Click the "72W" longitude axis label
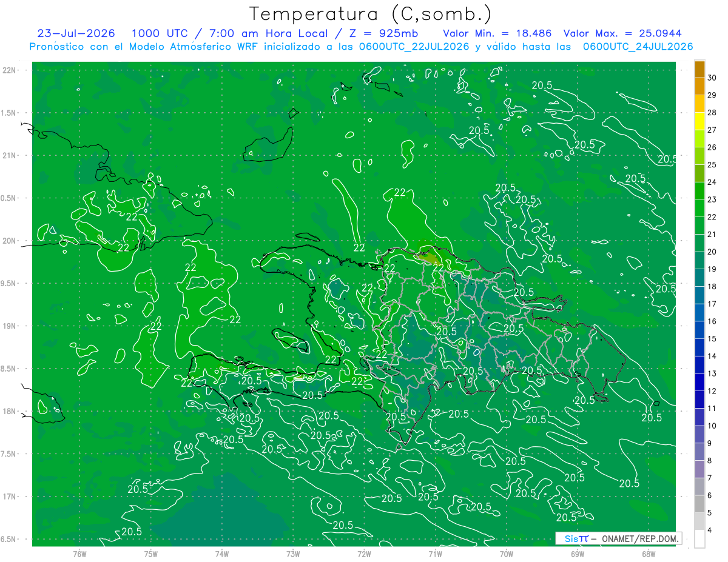The width and height of the screenshot is (728, 562). coord(364,554)
